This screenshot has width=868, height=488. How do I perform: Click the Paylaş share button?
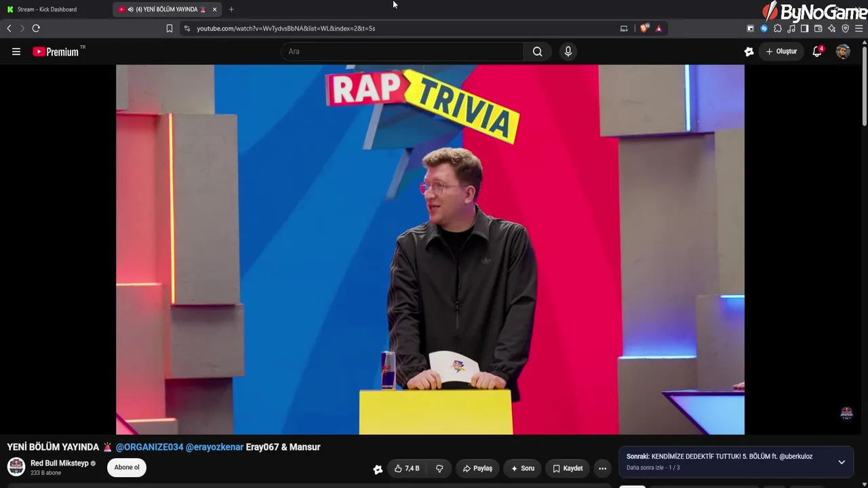[x=477, y=468]
